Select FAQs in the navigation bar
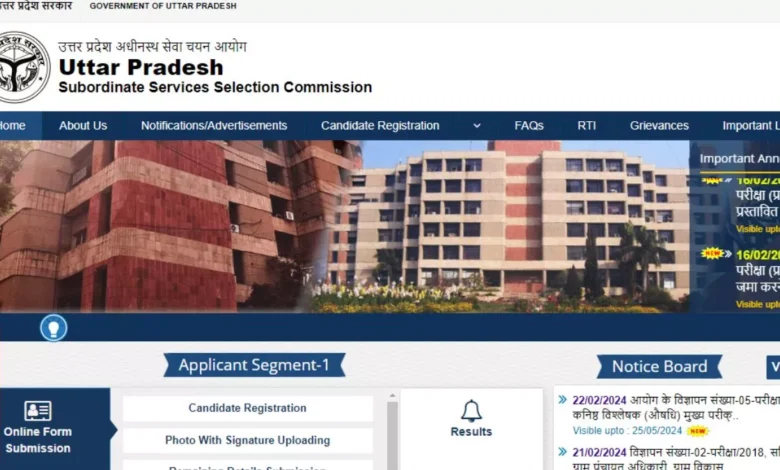This screenshot has width=780, height=470. coord(529,126)
